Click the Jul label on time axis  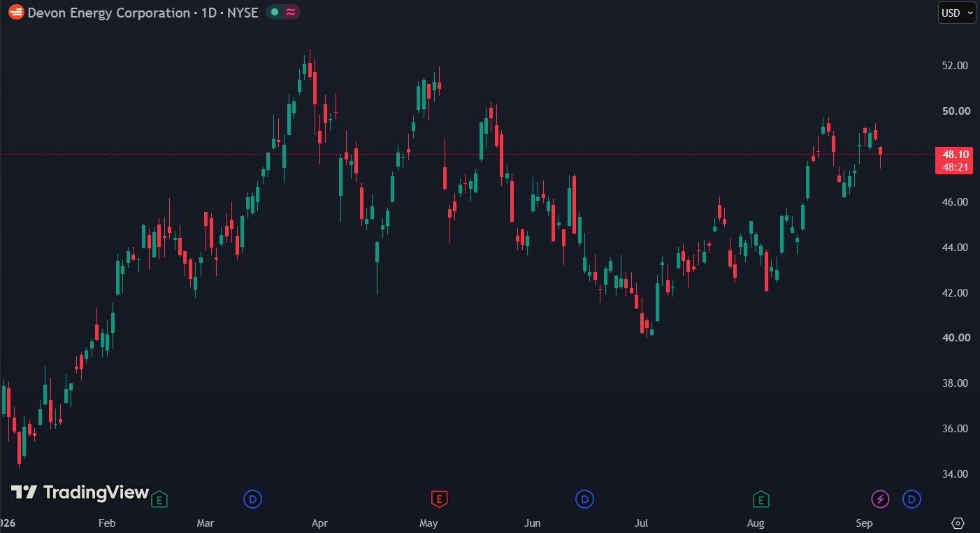641,523
